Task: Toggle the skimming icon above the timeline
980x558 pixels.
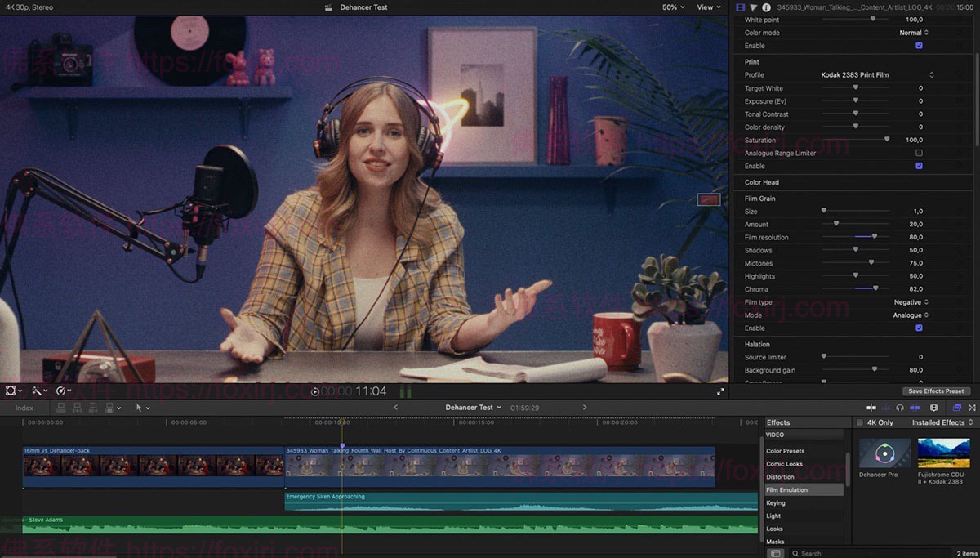Action: click(x=871, y=407)
